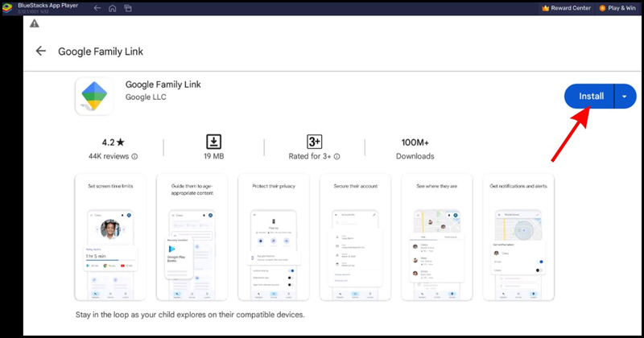Click the download size icon
The image size is (644, 338).
pos(213,142)
